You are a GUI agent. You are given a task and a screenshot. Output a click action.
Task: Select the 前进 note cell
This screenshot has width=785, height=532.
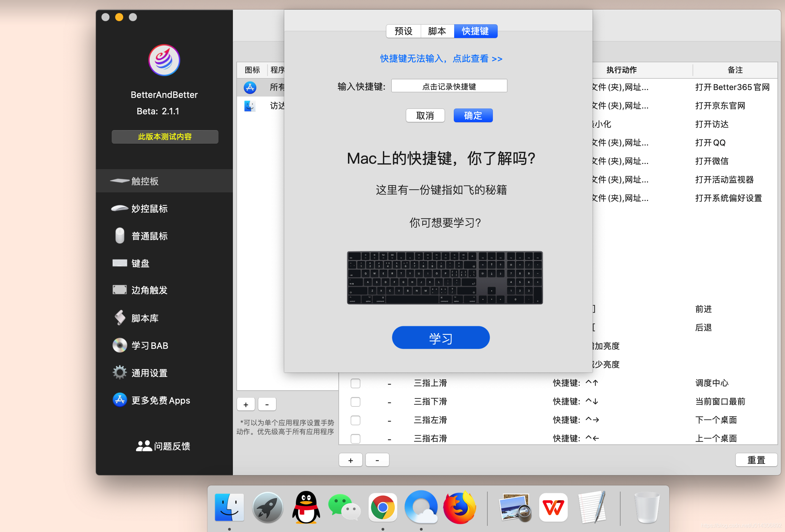703,309
